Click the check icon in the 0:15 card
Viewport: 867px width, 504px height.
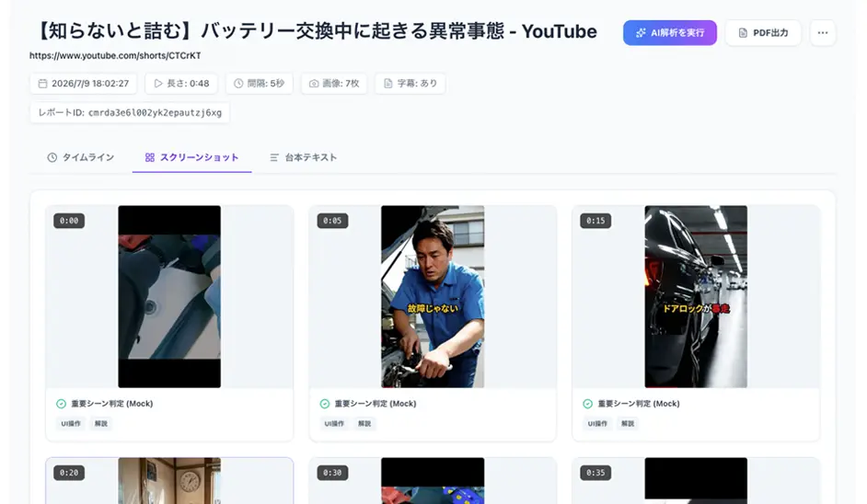588,404
